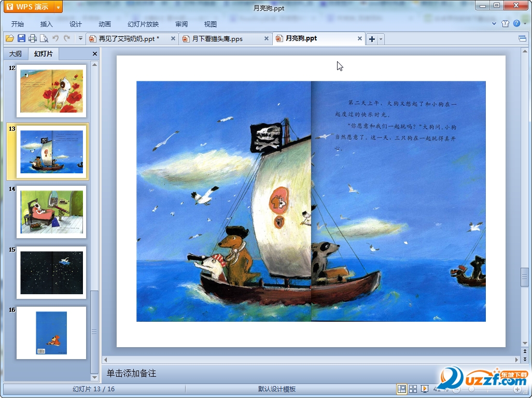The width and height of the screenshot is (532, 398).
Task: Expand the dropdown arrow beside Help icon
Action: [525, 23]
